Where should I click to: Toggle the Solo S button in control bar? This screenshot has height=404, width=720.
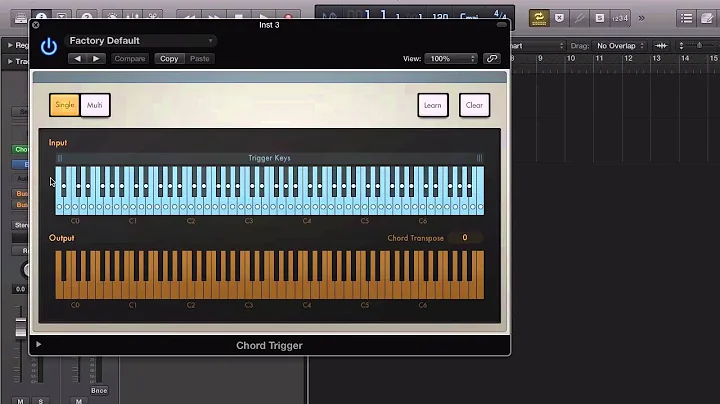(x=600, y=18)
